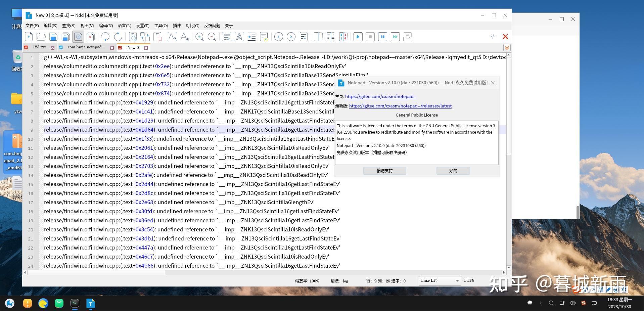Toggle the timed auto-save clock icon
This screenshot has width=644, height=311.
tap(78, 37)
